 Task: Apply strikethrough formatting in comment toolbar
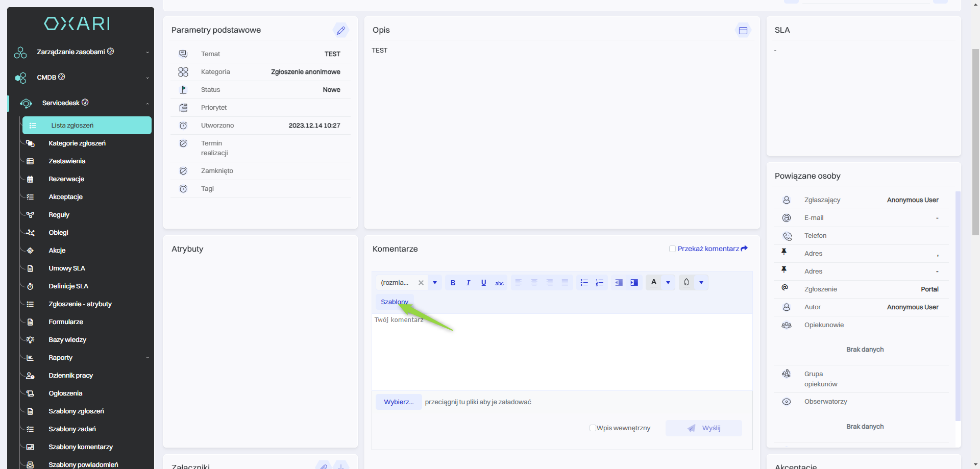(499, 283)
